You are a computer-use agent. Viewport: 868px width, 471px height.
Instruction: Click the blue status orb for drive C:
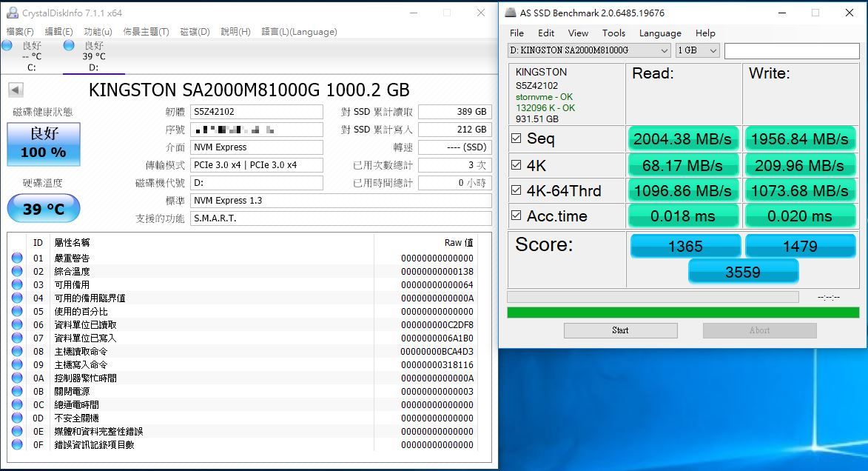point(7,45)
